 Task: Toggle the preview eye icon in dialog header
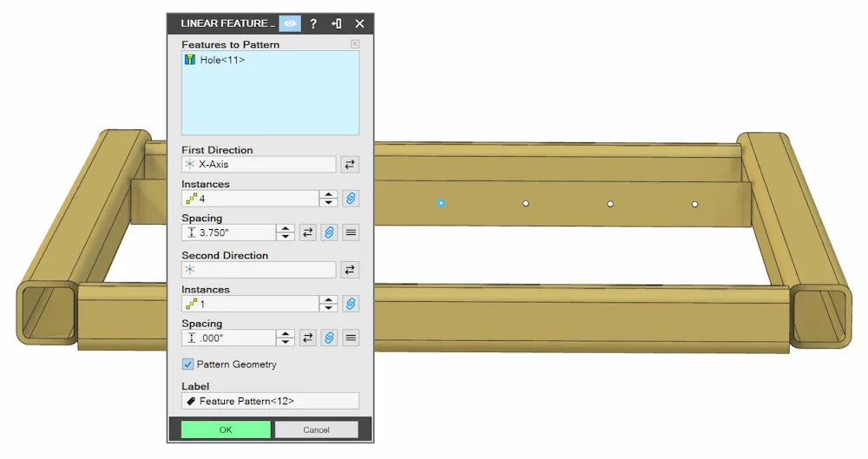pos(290,23)
